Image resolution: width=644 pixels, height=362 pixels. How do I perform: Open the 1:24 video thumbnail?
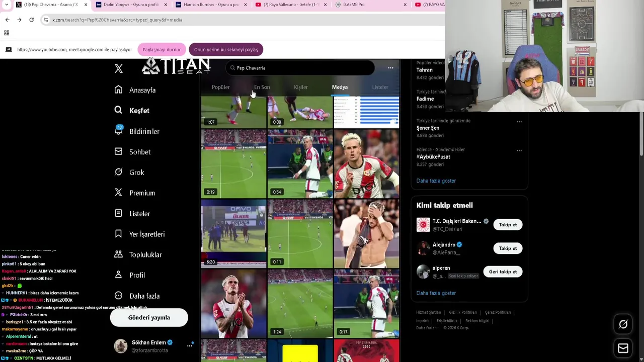coord(300,303)
